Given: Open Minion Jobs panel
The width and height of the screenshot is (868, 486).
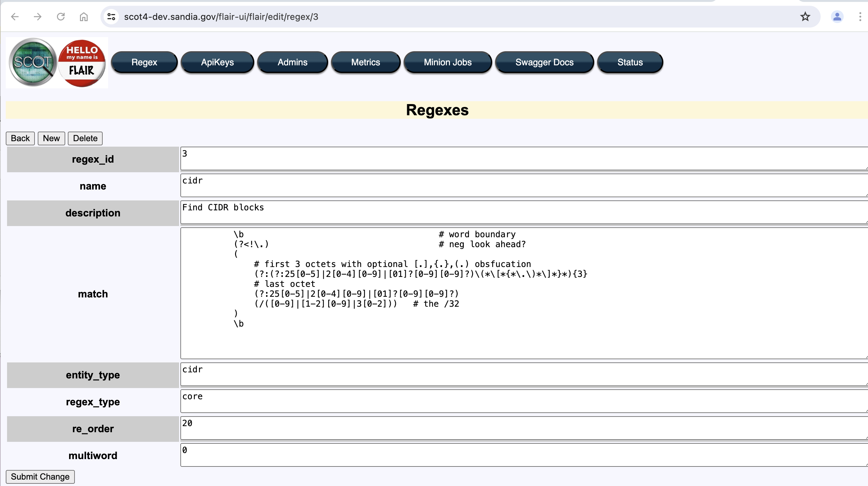Looking at the screenshot, I should coord(447,62).
